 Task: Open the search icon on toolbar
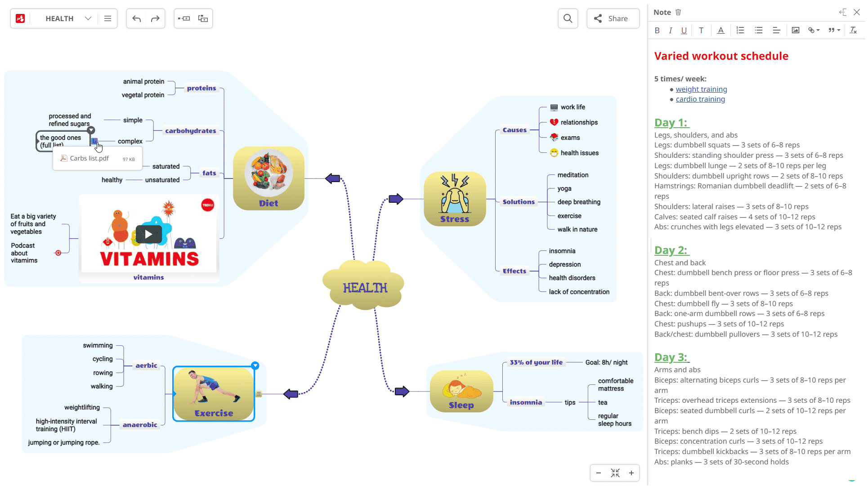(x=568, y=18)
